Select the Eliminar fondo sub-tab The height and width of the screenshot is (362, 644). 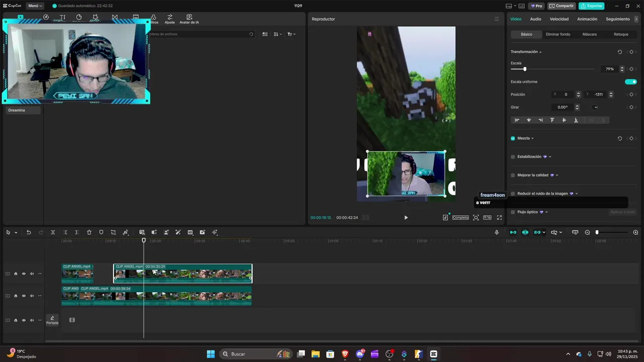(558, 34)
